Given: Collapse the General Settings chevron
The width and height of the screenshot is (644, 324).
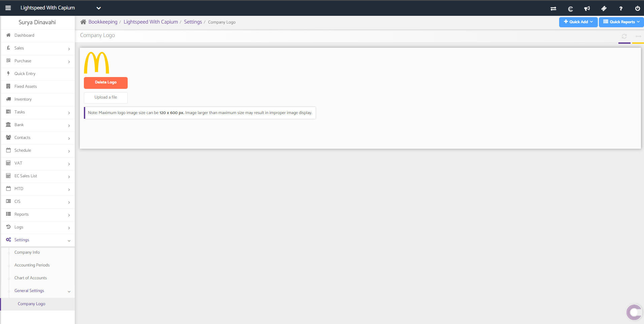Looking at the screenshot, I should coord(69,291).
